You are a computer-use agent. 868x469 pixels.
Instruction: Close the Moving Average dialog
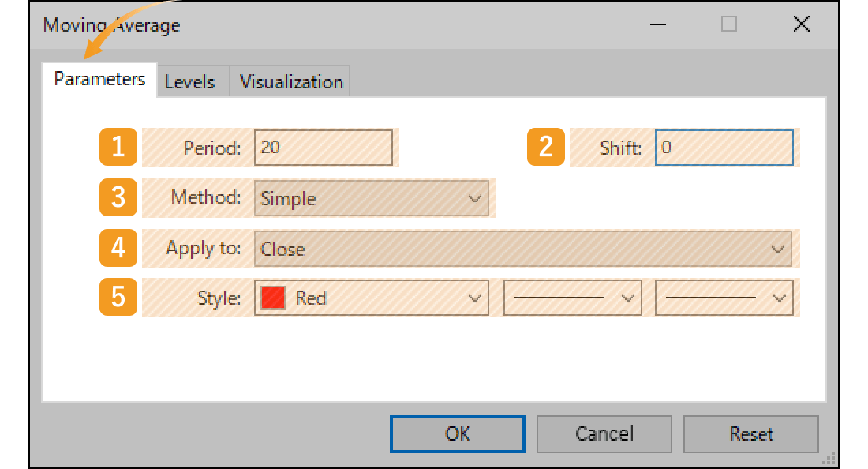pyautogui.click(x=801, y=24)
